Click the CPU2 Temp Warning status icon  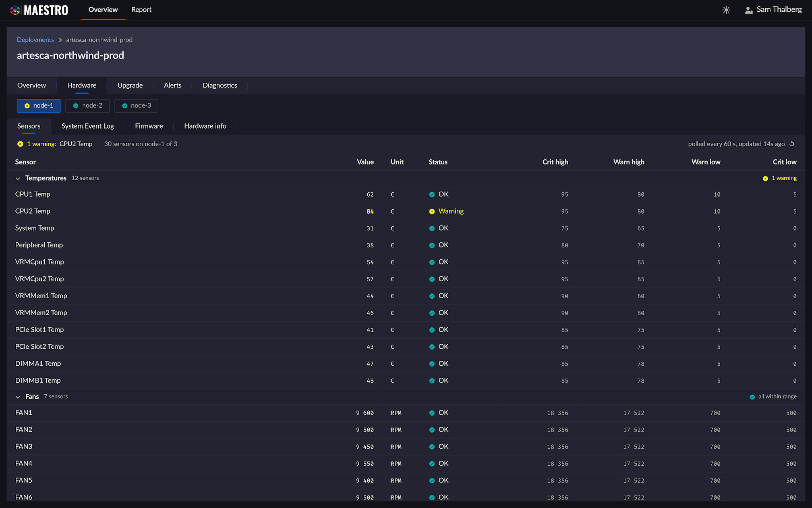432,211
